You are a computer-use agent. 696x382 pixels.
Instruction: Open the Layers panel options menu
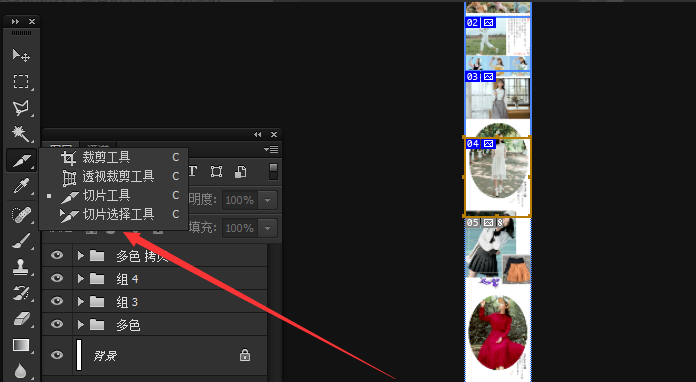coord(271,150)
